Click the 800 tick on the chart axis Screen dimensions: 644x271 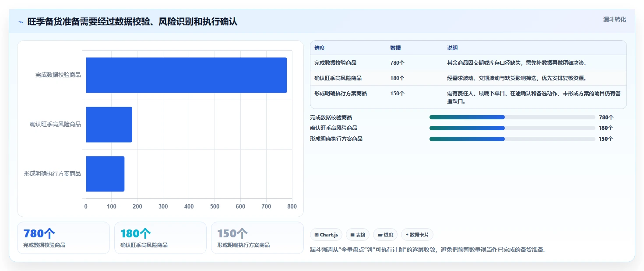292,206
